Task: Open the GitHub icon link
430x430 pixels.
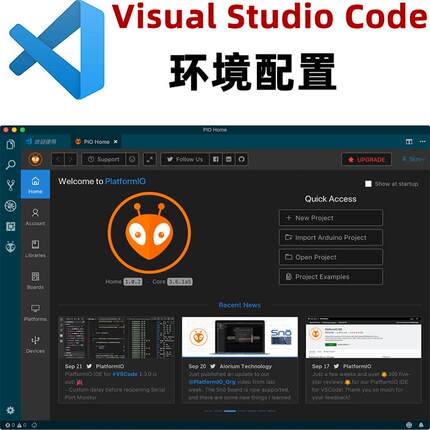Action: (x=242, y=159)
